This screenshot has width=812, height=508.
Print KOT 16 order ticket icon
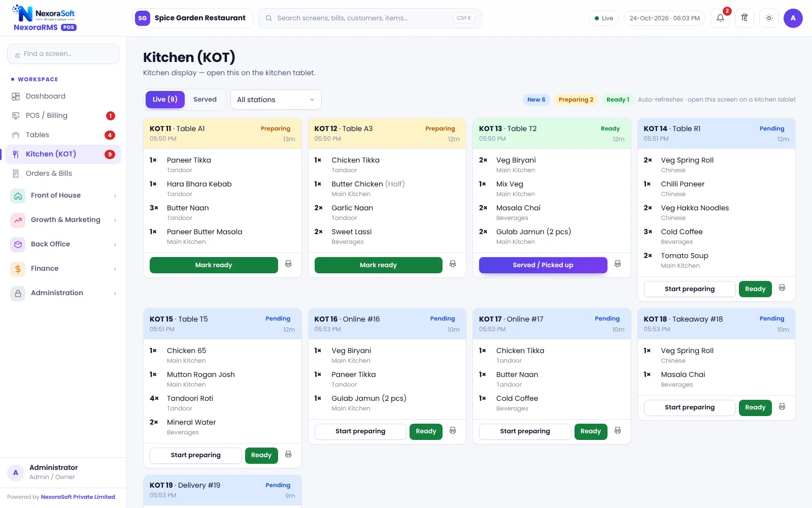(x=453, y=431)
